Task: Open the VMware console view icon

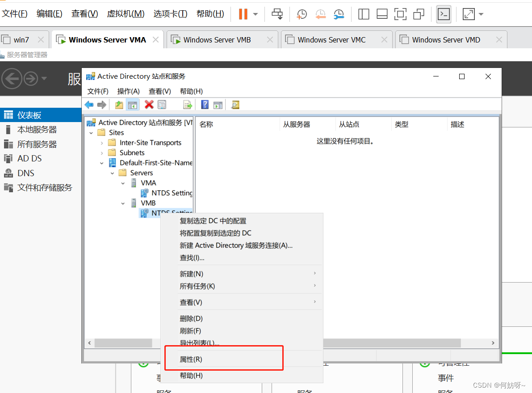Action: click(x=444, y=14)
